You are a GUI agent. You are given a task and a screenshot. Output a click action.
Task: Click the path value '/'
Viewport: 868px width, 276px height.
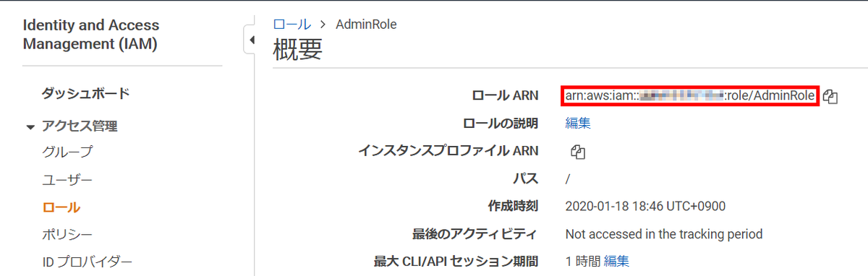pos(567,179)
